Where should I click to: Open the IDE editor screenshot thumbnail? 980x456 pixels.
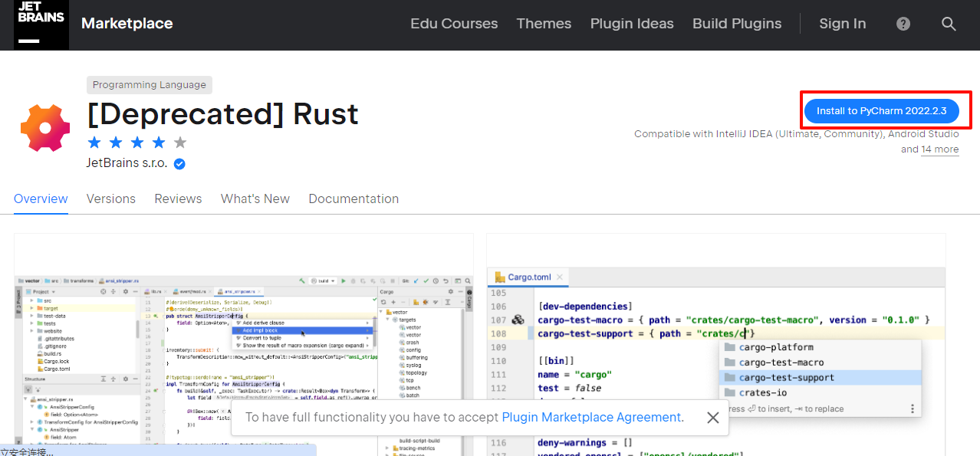(244, 345)
